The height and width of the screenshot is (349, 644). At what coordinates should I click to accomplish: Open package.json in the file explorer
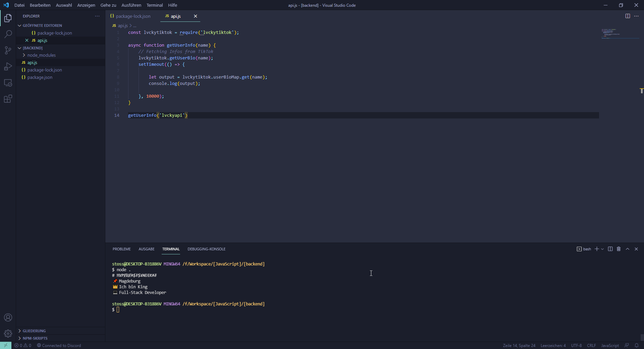click(x=40, y=77)
